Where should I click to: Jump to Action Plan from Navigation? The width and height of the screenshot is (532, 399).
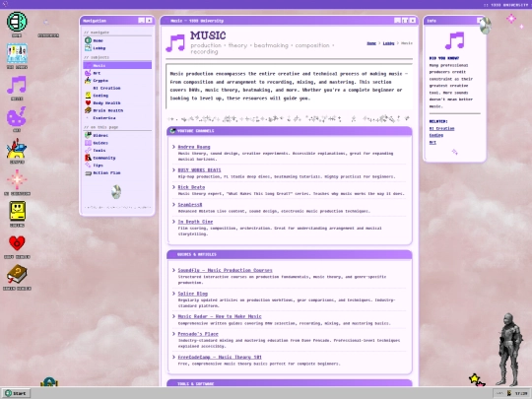point(117,172)
